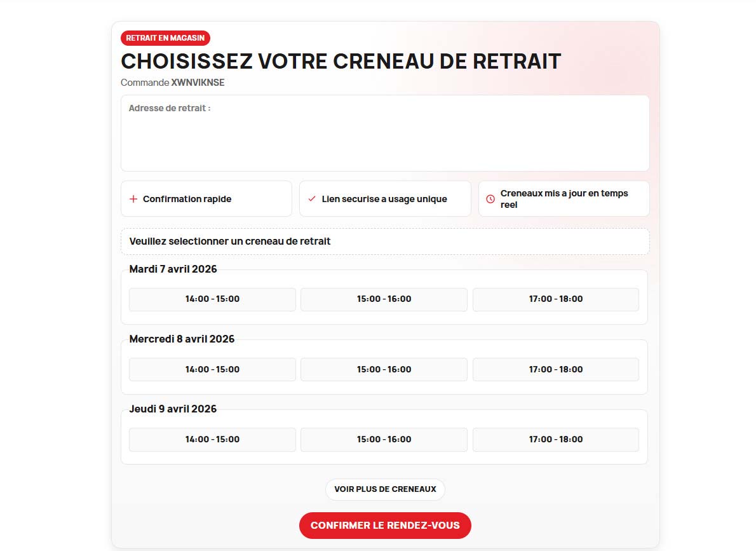Pick Mercredi 8 avril 17:00 - 18:00 slot
Image resolution: width=756 pixels, height=551 pixels.
(x=555, y=369)
